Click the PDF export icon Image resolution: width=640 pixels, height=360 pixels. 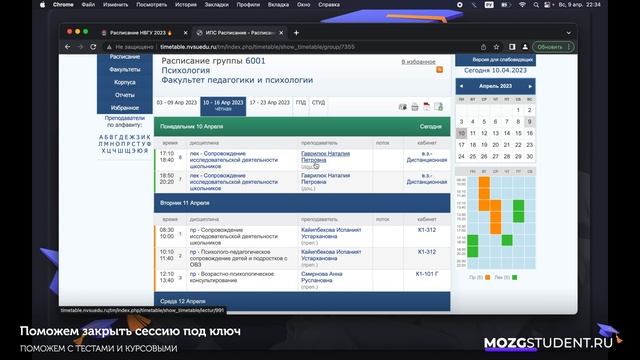point(427,107)
